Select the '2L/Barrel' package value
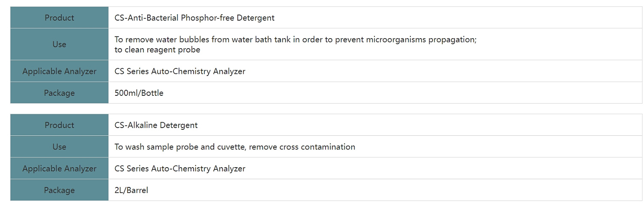The height and width of the screenshot is (208, 644). point(131,190)
